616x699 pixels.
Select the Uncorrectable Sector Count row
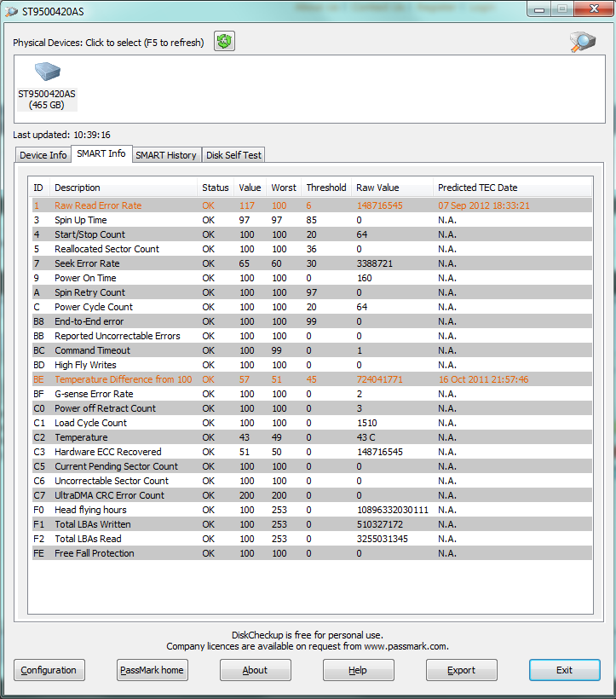[x=312, y=481]
